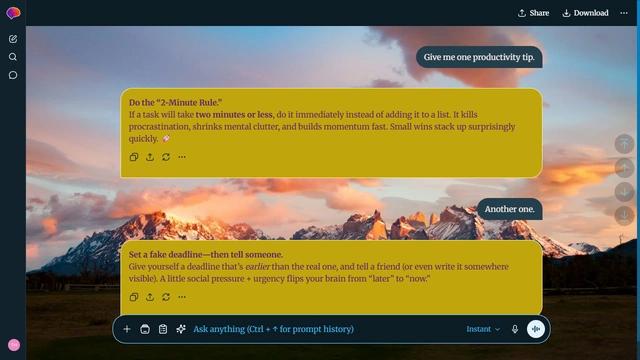This screenshot has height=360, width=640.
Task: Jump to the conversation bottom with the lowest arrow
Action: (x=624, y=216)
